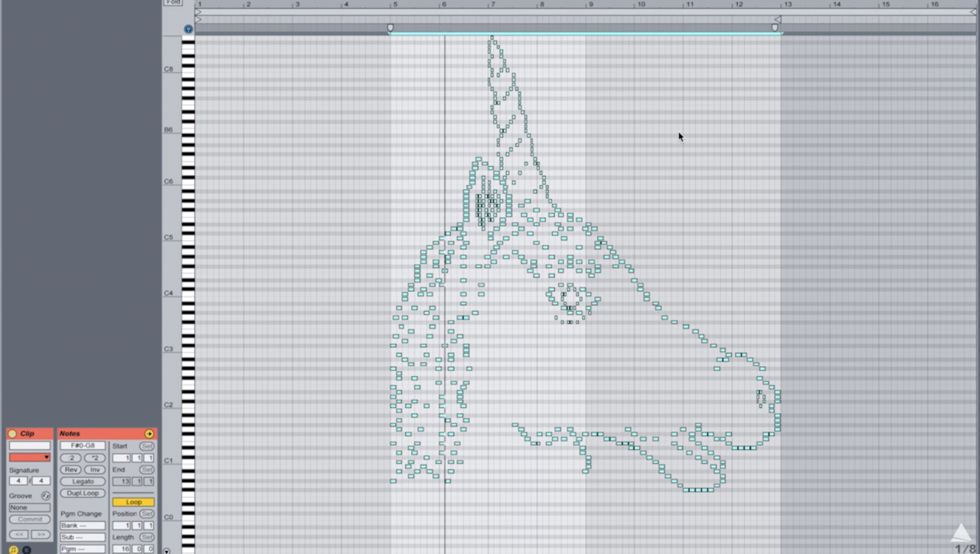Open the Groove hot-swap icon
The image size is (980, 554).
tap(45, 496)
